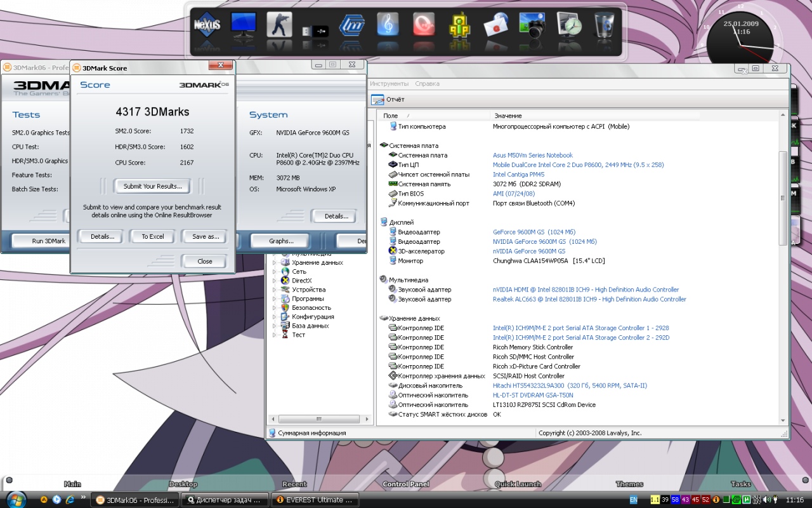812x508 pixels.
Task: Expand the База данных tree node arrow
Action: coord(275,326)
